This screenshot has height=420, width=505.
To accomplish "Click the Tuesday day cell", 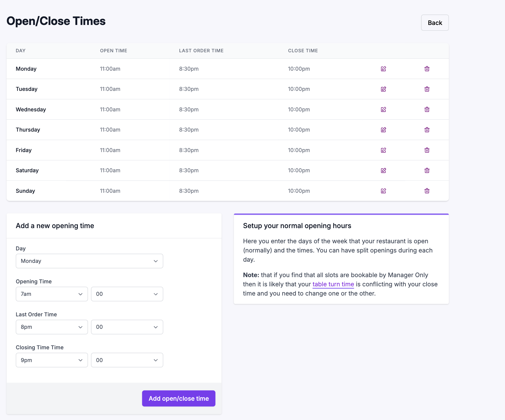I will [x=27, y=89].
